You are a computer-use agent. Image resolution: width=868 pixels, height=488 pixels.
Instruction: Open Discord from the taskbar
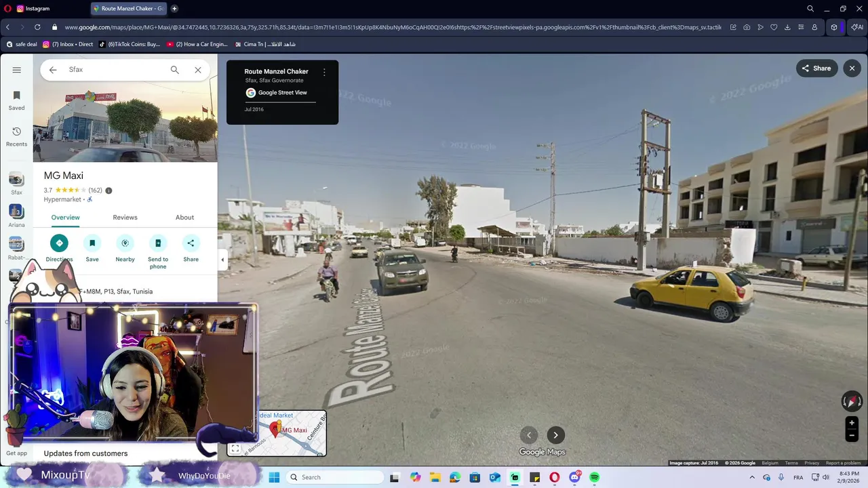(575, 477)
